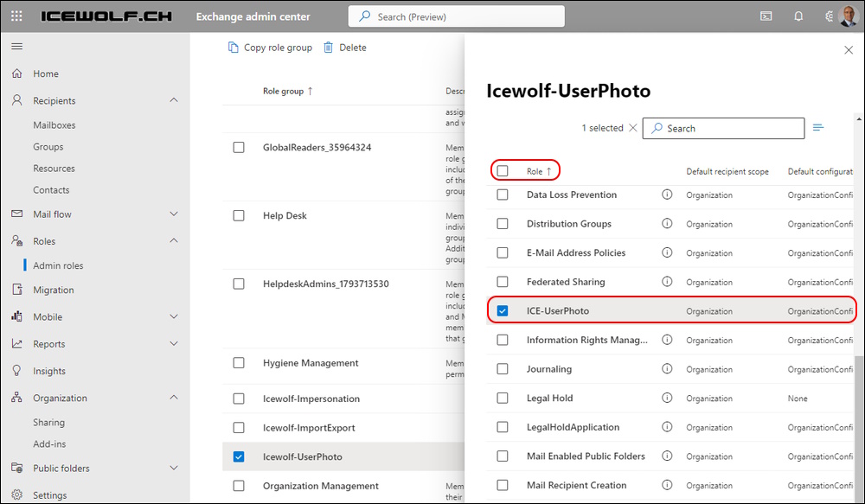Close the Icewolf-UserPhoto panel
The width and height of the screenshot is (865, 504).
[x=849, y=50]
